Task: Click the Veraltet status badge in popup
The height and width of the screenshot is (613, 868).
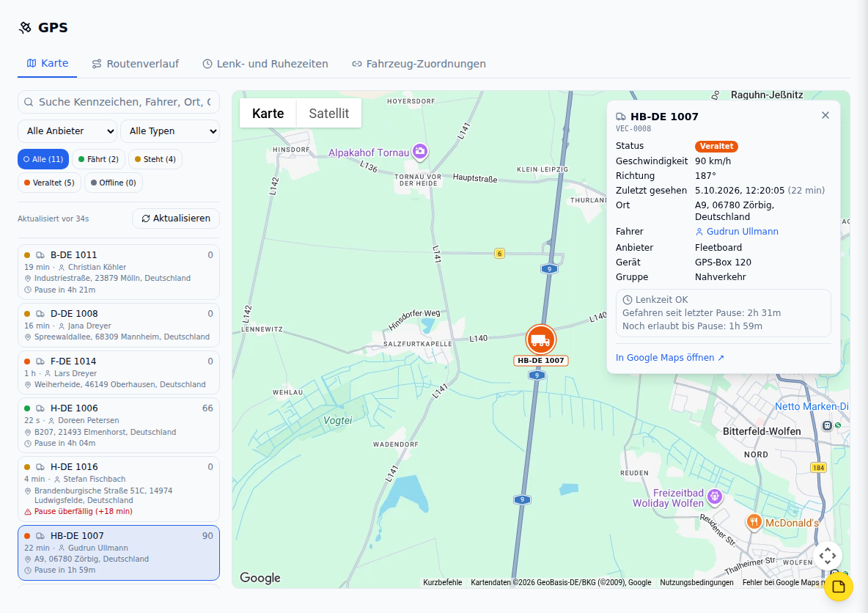Action: click(716, 146)
